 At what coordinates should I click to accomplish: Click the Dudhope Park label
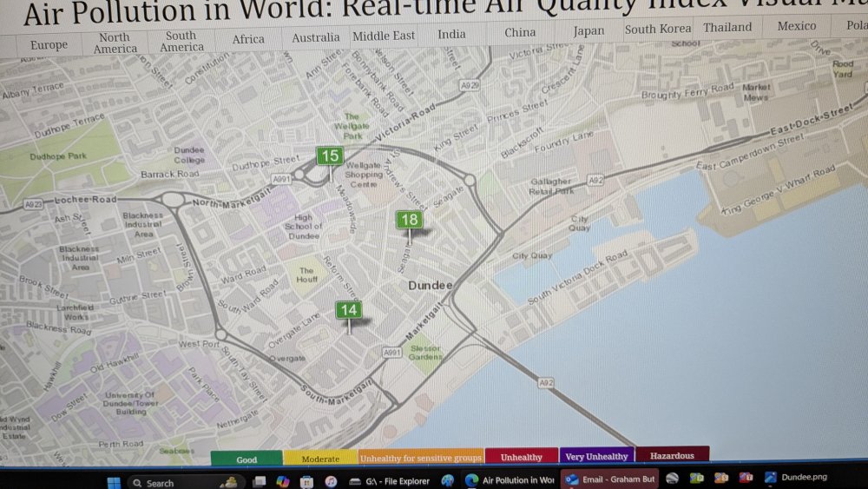click(58, 156)
